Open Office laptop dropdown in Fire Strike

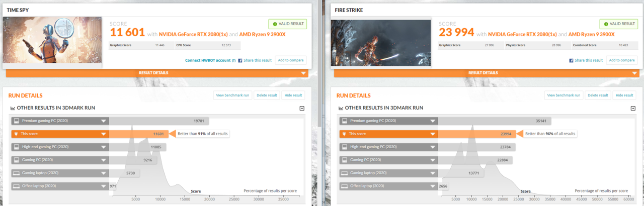pyautogui.click(x=432, y=186)
